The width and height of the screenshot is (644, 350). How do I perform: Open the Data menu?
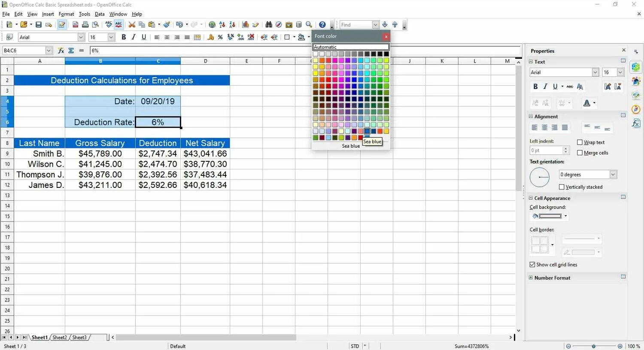click(100, 14)
